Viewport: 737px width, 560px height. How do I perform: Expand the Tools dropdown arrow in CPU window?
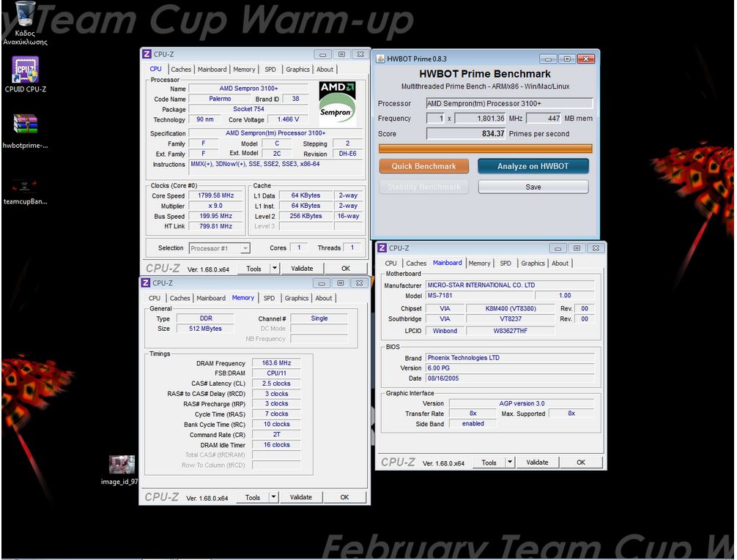point(275,268)
